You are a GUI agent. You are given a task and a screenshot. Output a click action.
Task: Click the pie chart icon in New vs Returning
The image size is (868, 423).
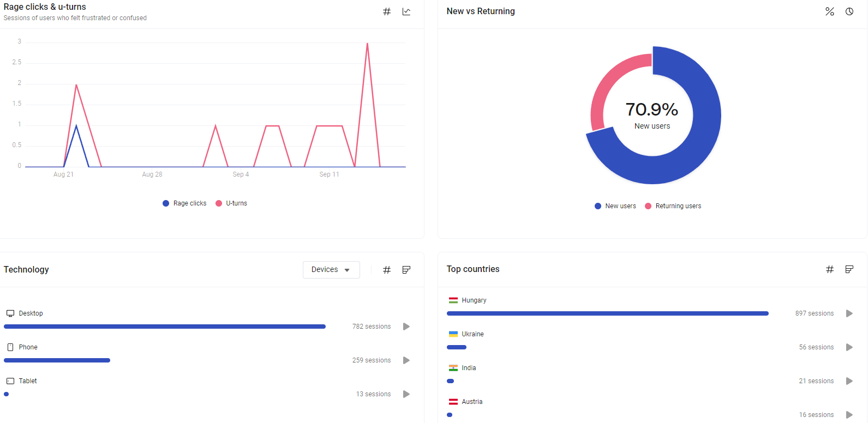click(x=849, y=11)
